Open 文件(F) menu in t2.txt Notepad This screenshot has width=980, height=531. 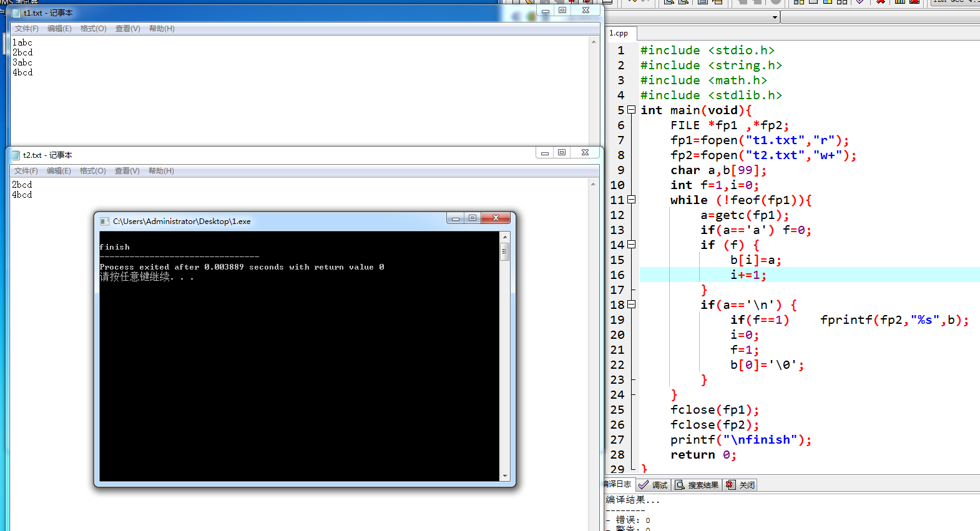(26, 171)
